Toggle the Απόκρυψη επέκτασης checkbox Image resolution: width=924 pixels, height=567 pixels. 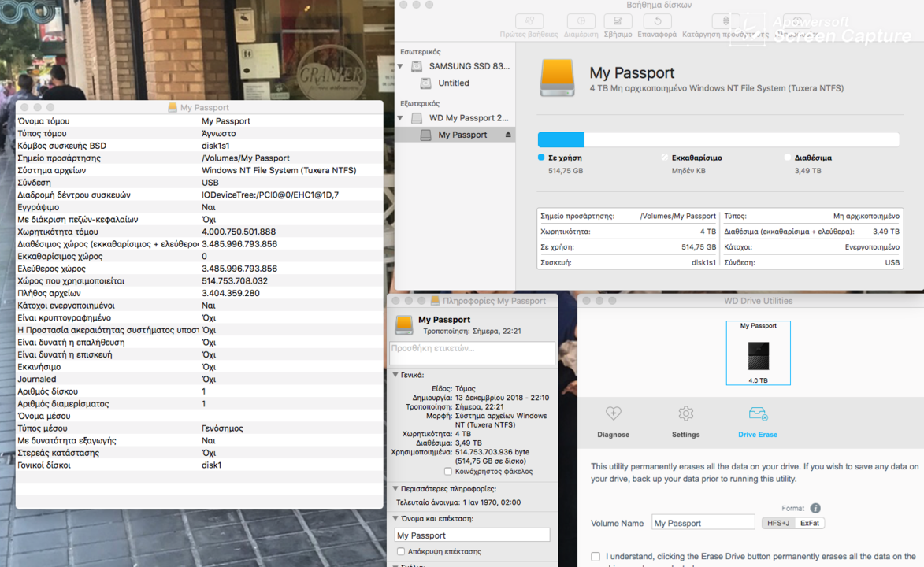(401, 552)
